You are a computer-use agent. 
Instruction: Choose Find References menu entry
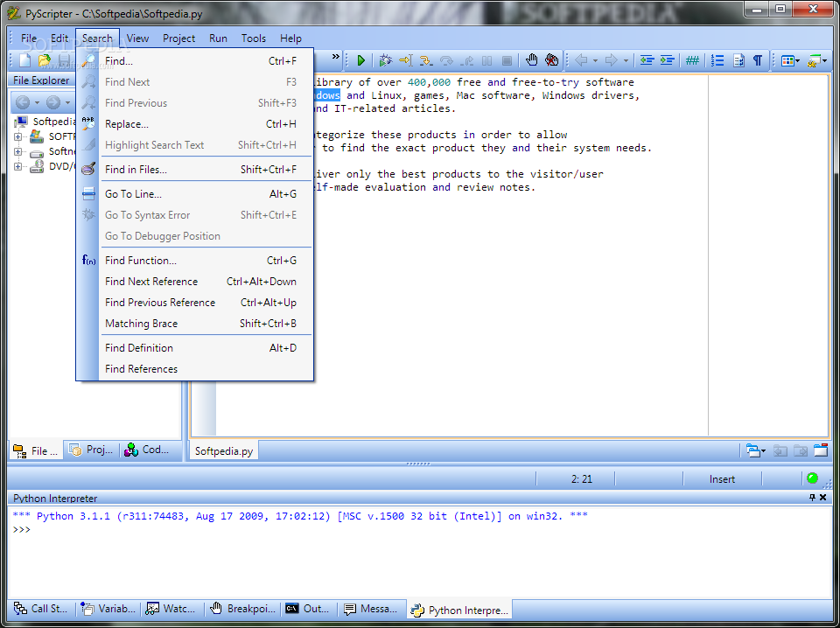(195, 369)
